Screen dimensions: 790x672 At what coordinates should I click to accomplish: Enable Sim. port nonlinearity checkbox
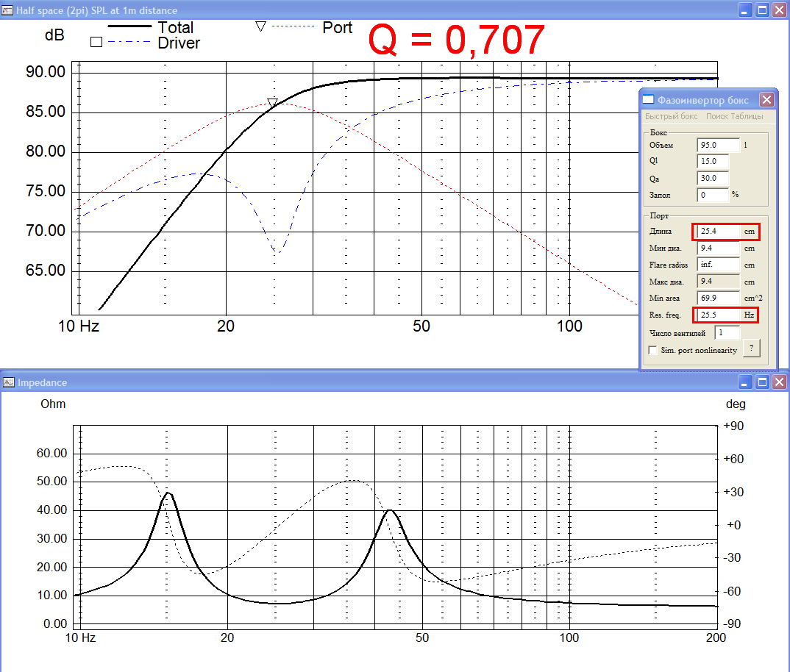coord(653,351)
